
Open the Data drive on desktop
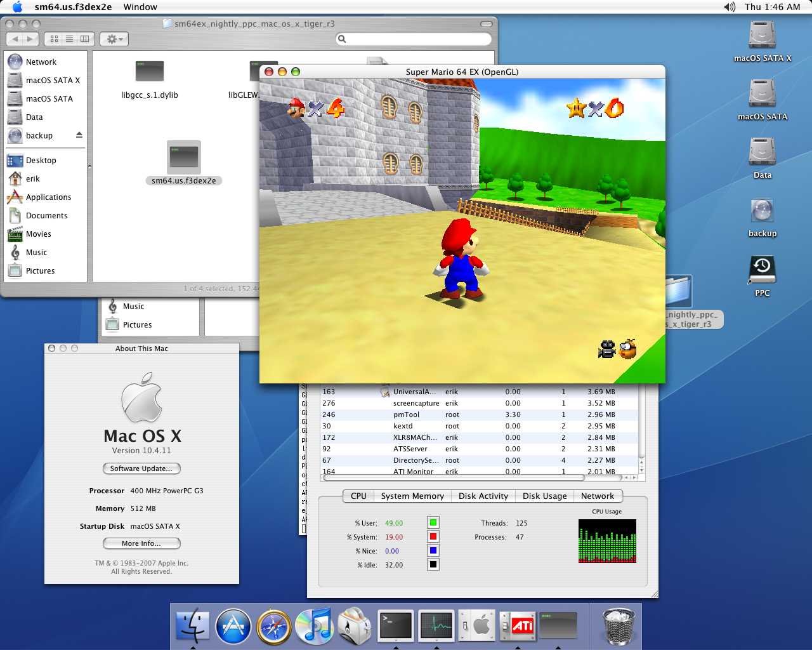pos(763,159)
